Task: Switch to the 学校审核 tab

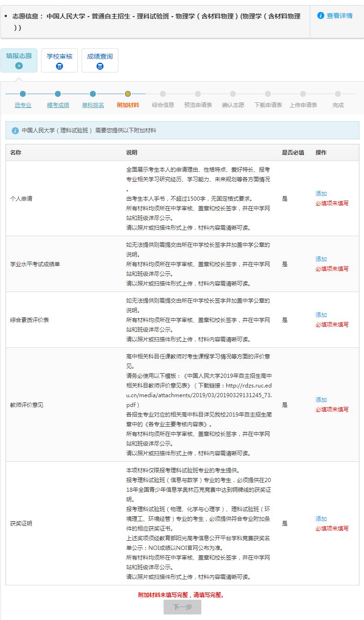Action: click(59, 56)
